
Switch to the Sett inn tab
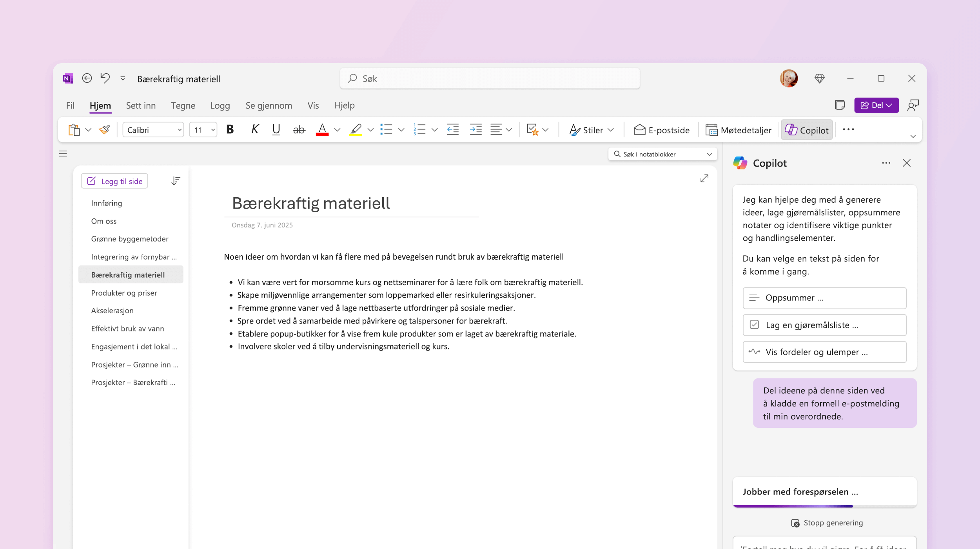141,105
